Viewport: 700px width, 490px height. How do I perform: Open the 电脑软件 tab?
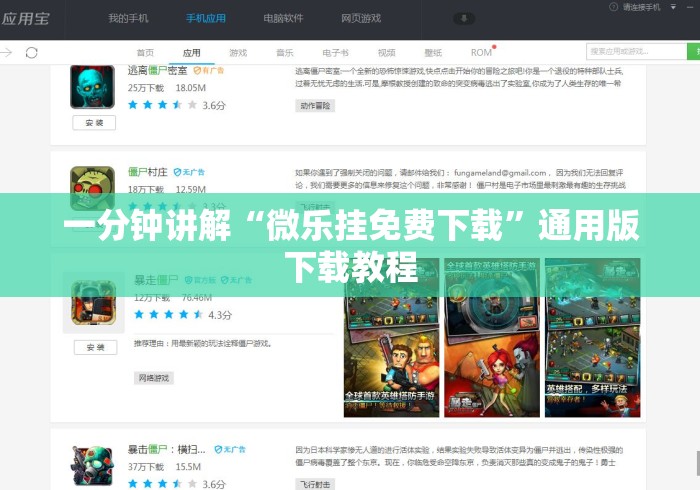(x=283, y=18)
